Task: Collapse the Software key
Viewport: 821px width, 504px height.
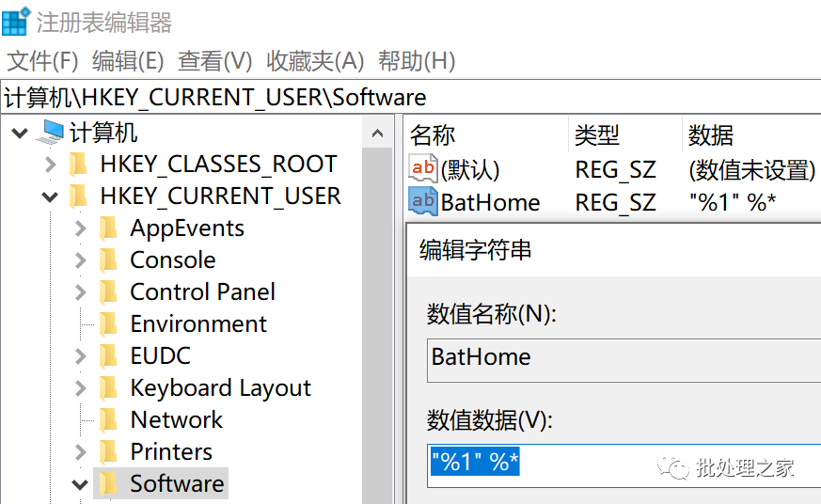Action: pyautogui.click(x=80, y=484)
